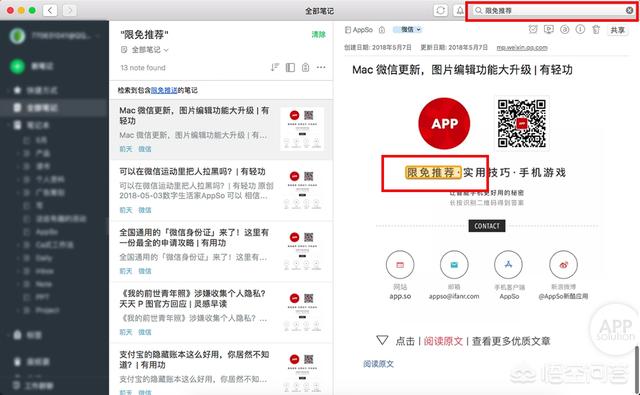Click the annotate icon in the note toolbar

tap(564, 29)
